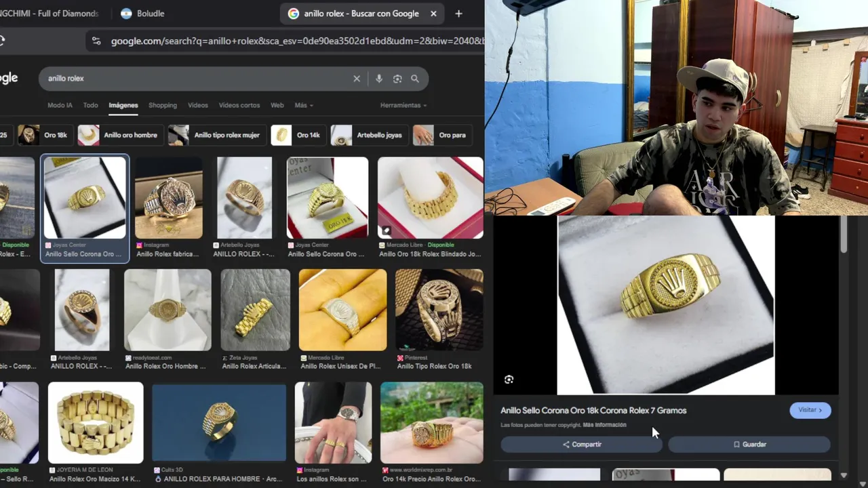
Task: Start voice search with microphone icon
Action: tap(379, 79)
